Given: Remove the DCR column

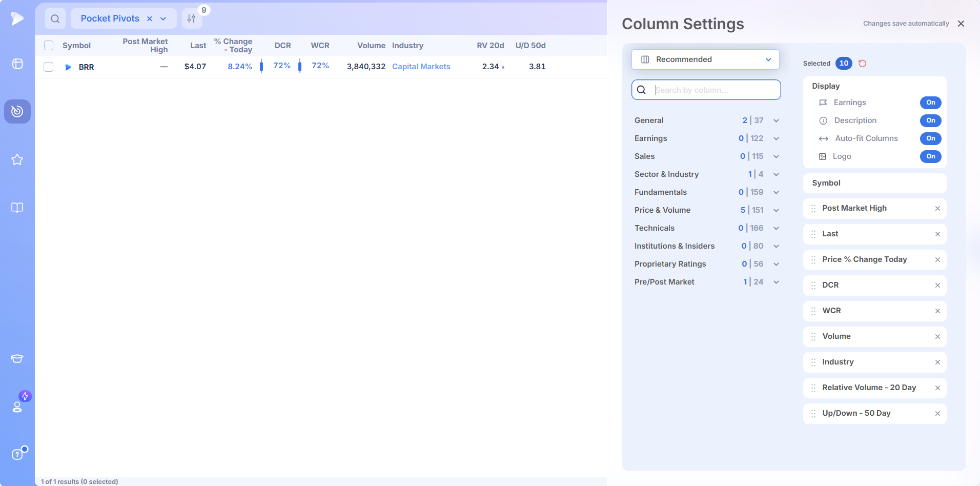Looking at the screenshot, I should point(937,286).
